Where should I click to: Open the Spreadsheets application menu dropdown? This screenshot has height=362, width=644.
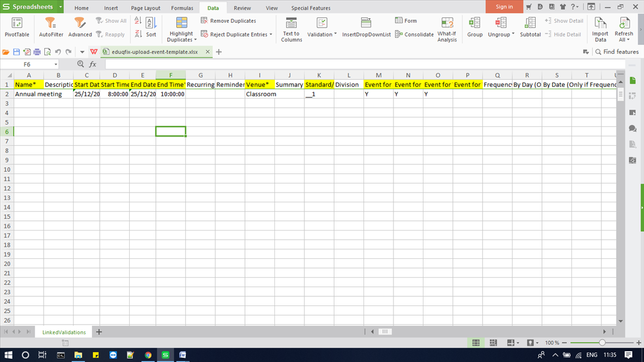(x=60, y=7)
